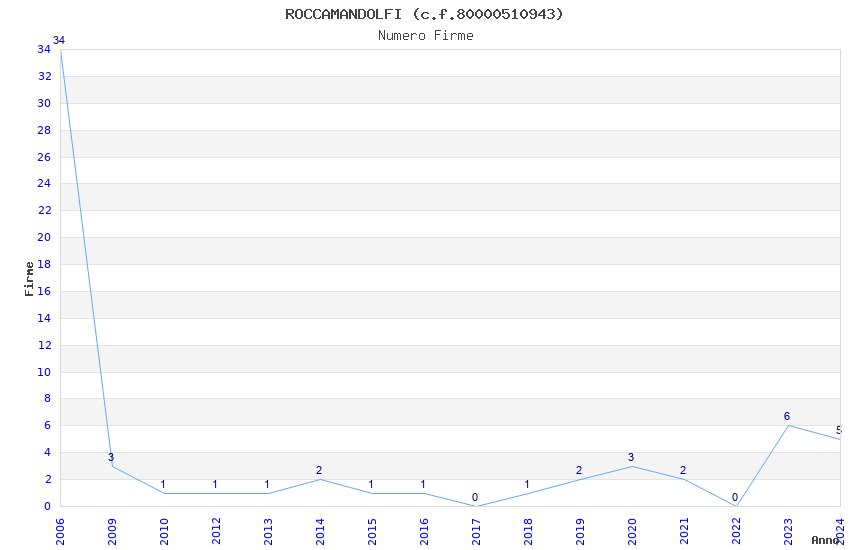Click the y-axis tick label 28

point(44,130)
